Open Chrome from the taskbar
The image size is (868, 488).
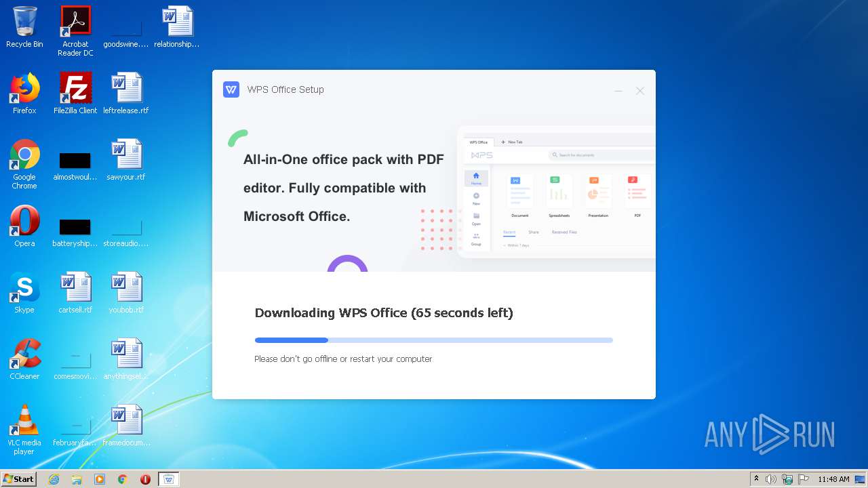coord(122,479)
